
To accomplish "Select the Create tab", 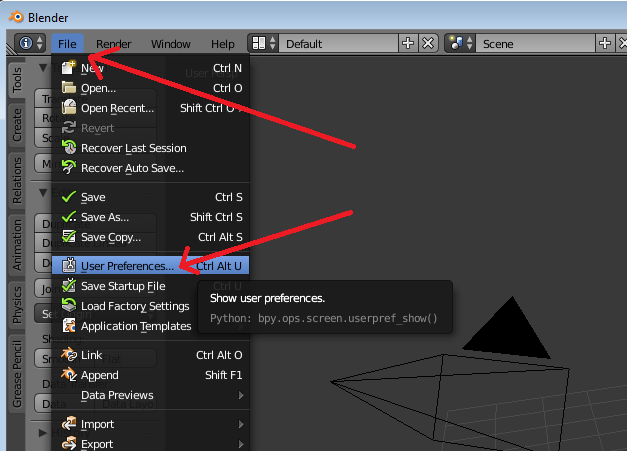I will [x=16, y=125].
